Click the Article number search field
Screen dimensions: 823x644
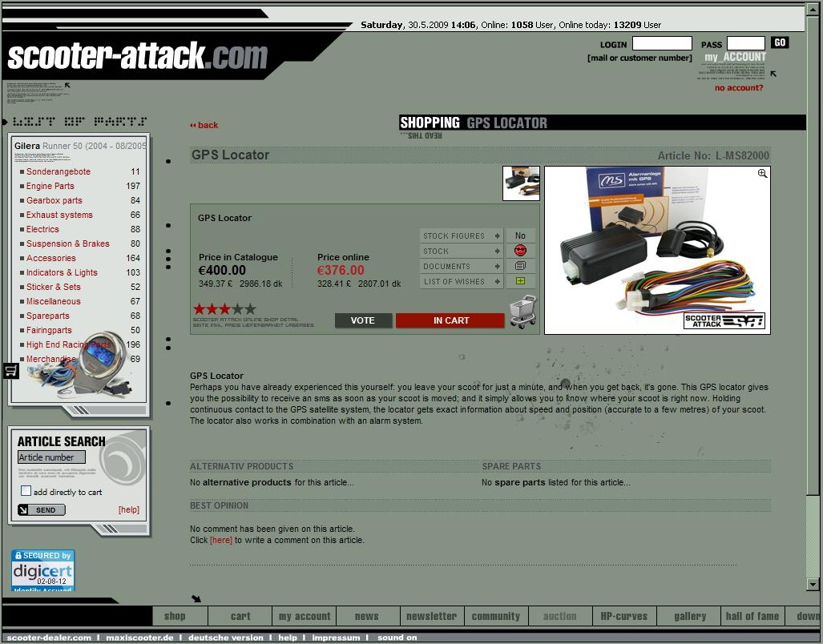[x=51, y=457]
